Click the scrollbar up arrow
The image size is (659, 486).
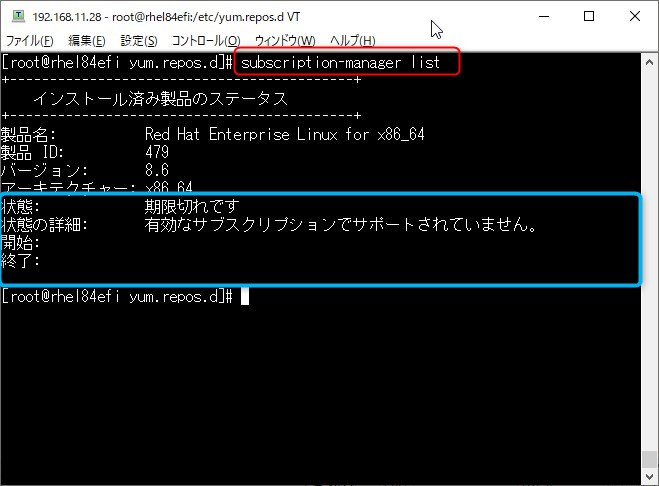click(x=649, y=63)
